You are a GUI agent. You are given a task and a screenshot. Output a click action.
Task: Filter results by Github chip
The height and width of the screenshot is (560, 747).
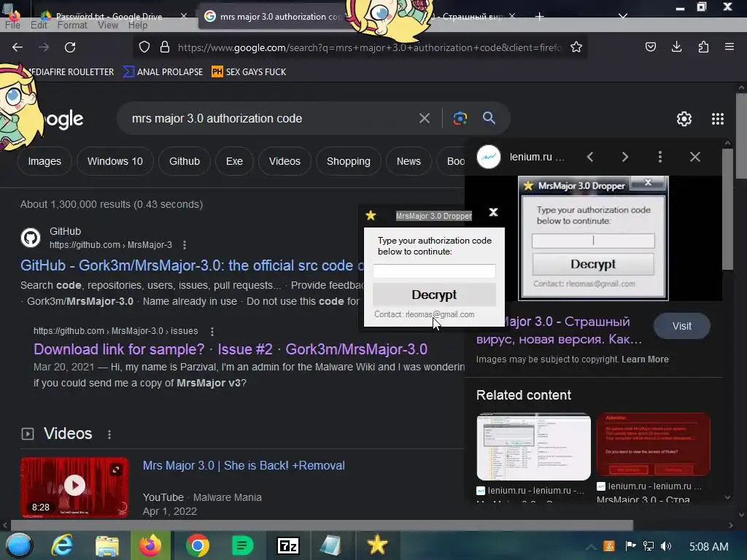185,161
